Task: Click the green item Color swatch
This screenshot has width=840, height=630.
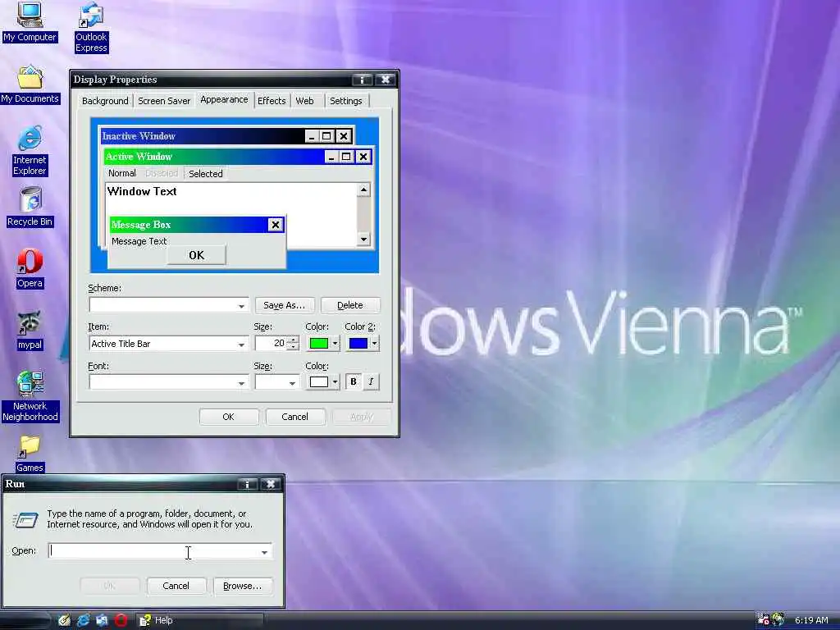Action: pos(319,344)
